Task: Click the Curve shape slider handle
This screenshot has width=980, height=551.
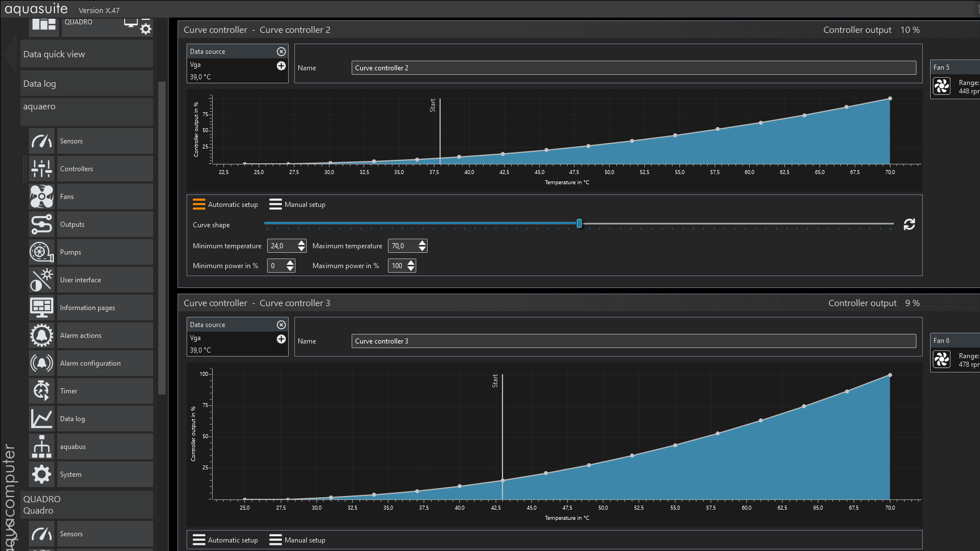Action: [x=579, y=224]
